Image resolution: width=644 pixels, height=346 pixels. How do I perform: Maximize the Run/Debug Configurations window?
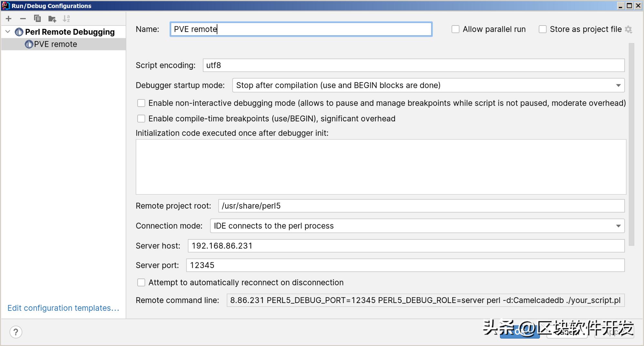(x=629, y=6)
